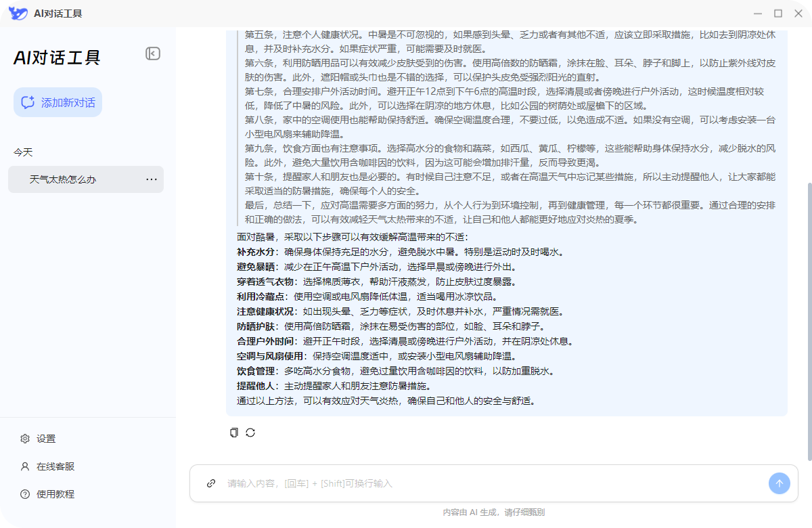Click the person icon beside 在线客服

(x=25, y=466)
